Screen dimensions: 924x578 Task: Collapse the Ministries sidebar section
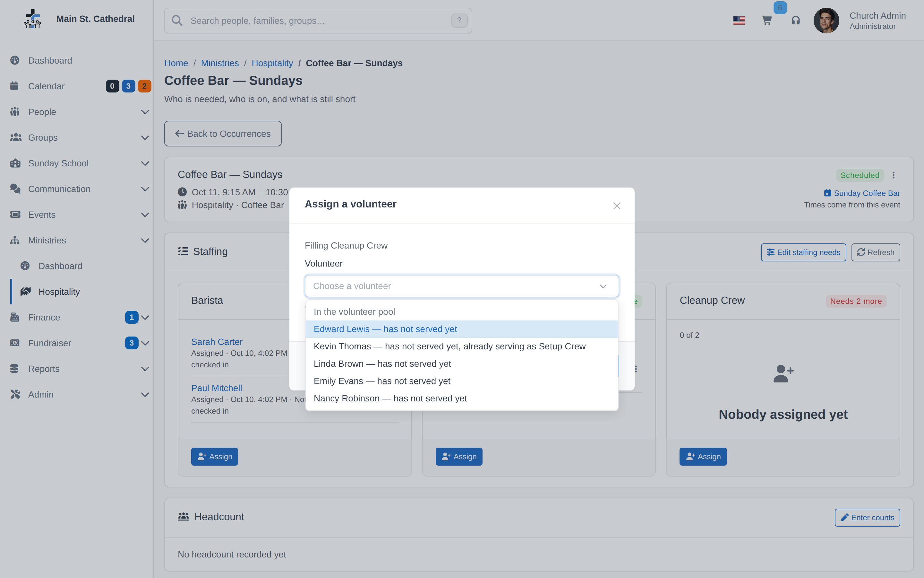click(145, 241)
